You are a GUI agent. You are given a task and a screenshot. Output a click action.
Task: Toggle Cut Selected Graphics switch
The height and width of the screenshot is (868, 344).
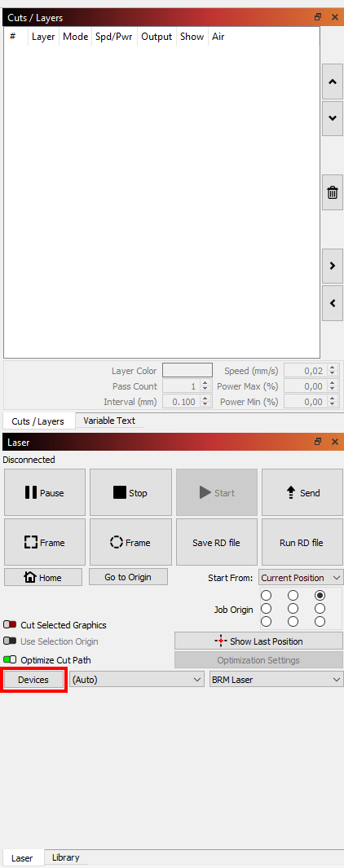coord(10,624)
